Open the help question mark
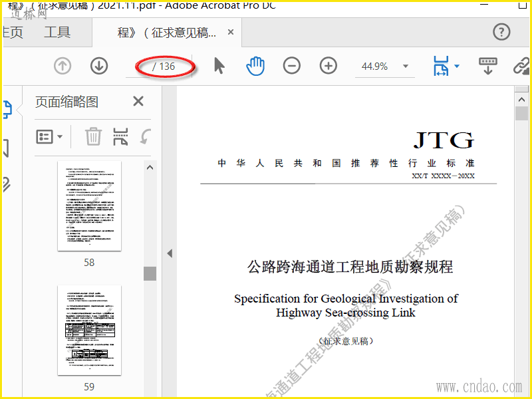 501,32
